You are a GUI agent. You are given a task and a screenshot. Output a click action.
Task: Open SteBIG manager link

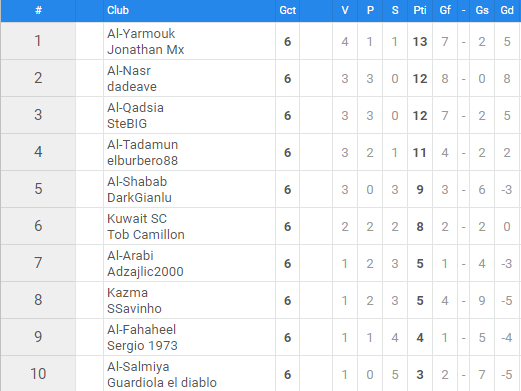tap(127, 124)
